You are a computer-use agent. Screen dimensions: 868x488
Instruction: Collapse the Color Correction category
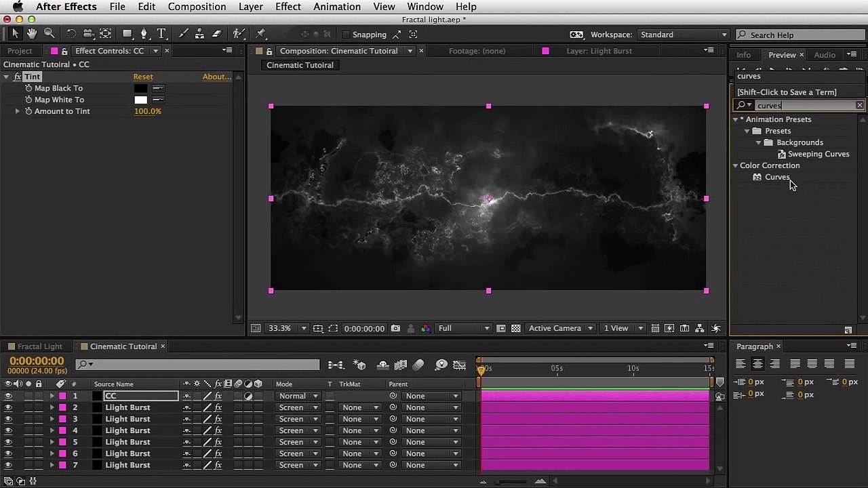(x=735, y=165)
